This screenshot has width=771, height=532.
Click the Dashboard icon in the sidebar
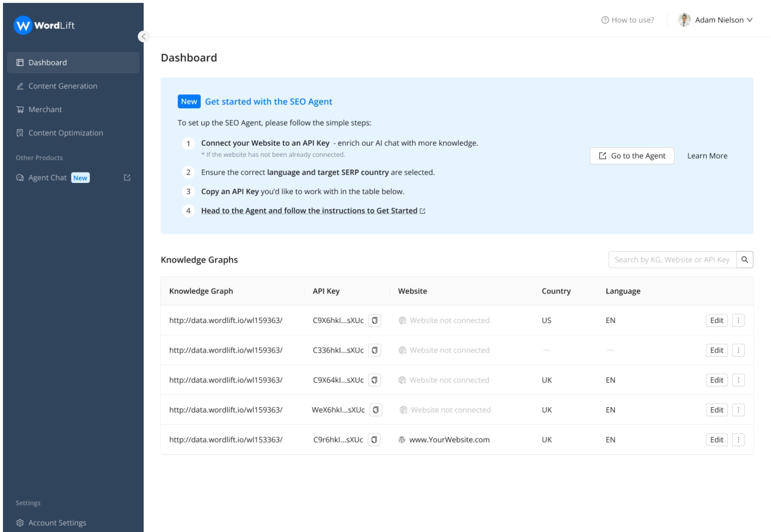pos(20,62)
